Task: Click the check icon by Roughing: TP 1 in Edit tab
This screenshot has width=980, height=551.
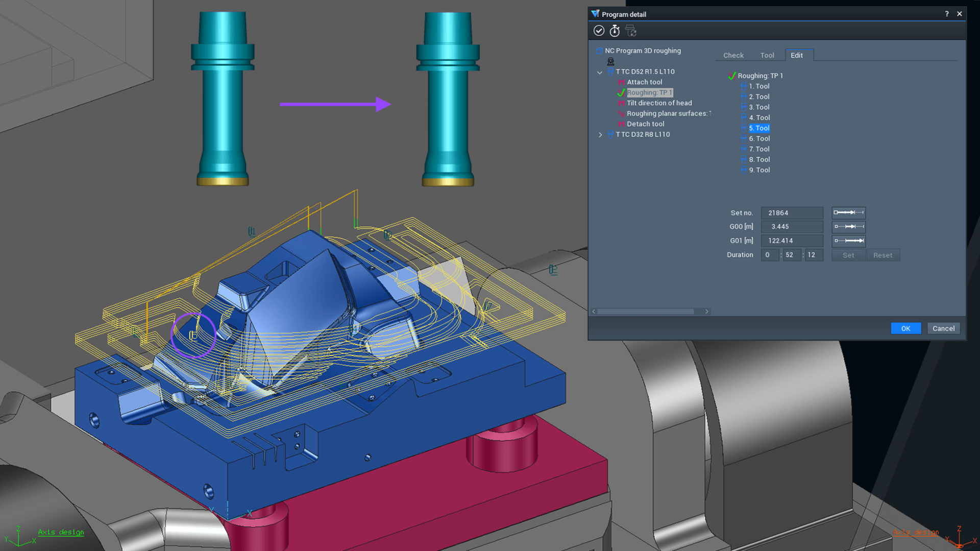Action: [732, 76]
